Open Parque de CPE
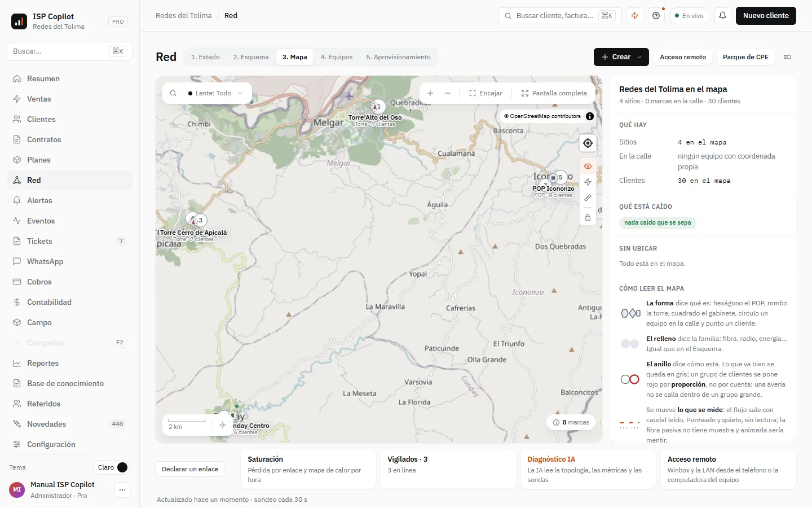The image size is (812, 508). [x=745, y=57]
